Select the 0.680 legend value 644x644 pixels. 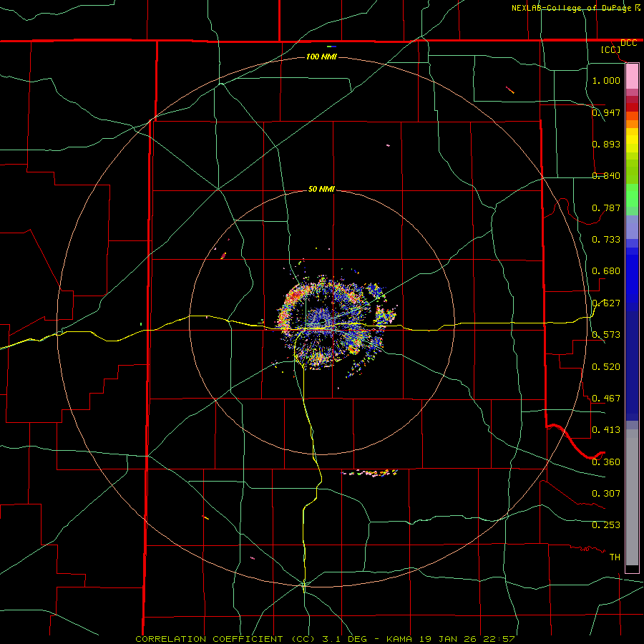coord(606,271)
